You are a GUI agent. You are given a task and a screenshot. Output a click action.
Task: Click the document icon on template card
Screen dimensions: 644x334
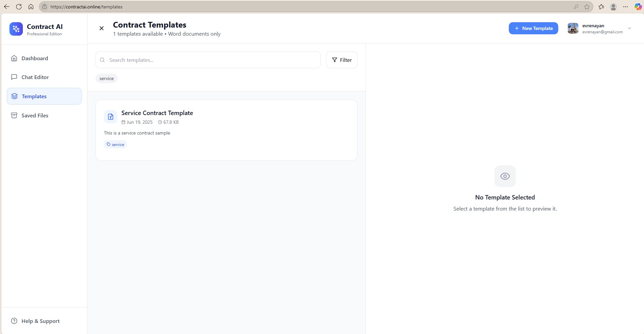[x=111, y=117]
